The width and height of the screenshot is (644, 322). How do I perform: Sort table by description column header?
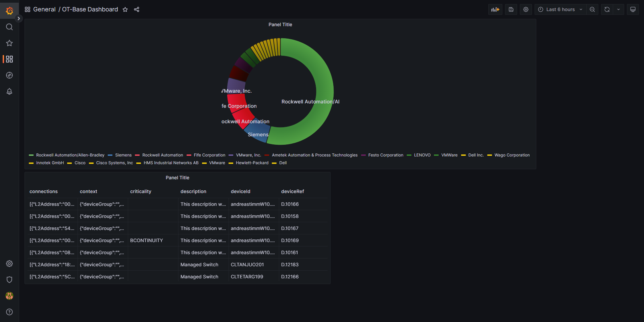pyautogui.click(x=193, y=191)
